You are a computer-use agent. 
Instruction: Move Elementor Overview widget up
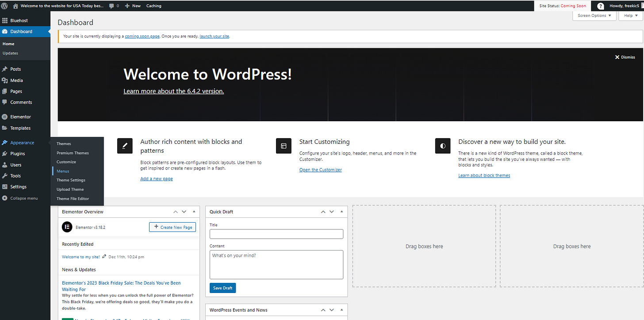tap(175, 212)
